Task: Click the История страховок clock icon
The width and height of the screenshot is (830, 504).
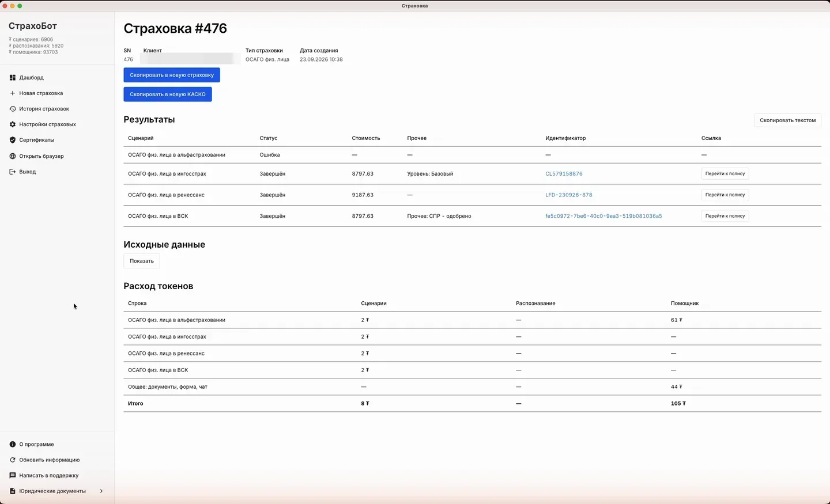Action: tap(13, 109)
